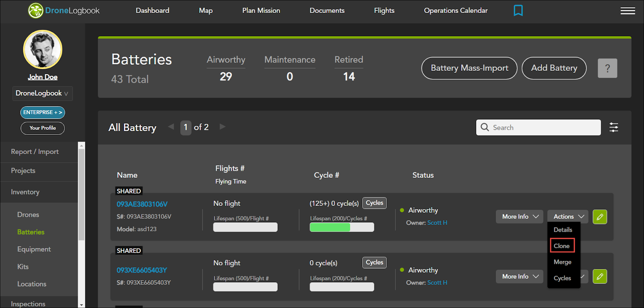Screen dimensions: 644x308
Task: Expand DroneLogbook organization dropdown
Action: (x=42, y=93)
